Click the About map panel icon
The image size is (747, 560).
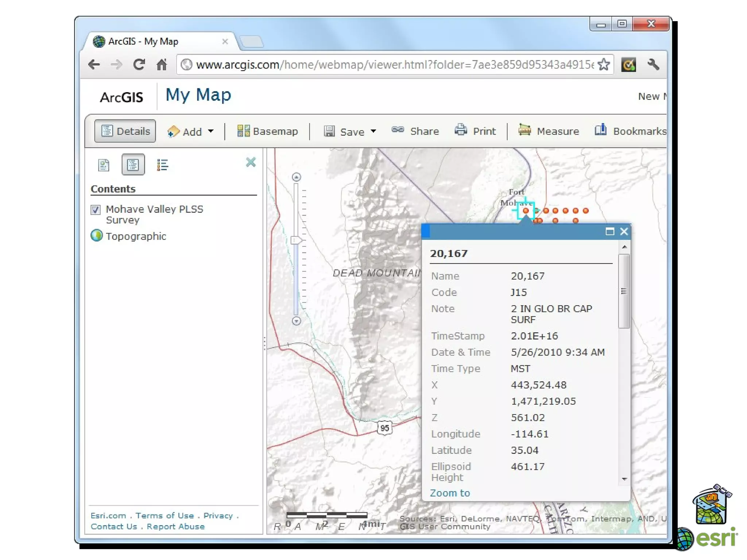click(104, 165)
